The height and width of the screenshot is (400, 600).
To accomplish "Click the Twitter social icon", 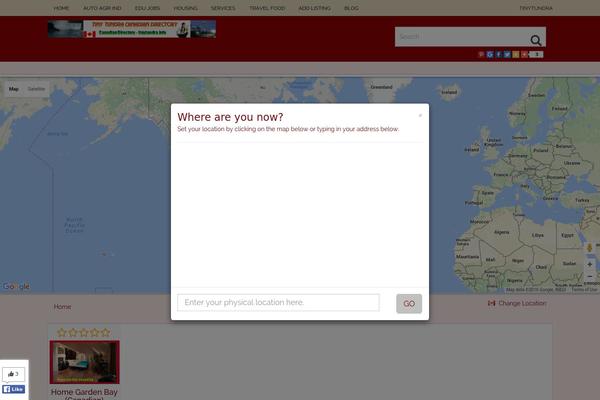I will [507, 54].
